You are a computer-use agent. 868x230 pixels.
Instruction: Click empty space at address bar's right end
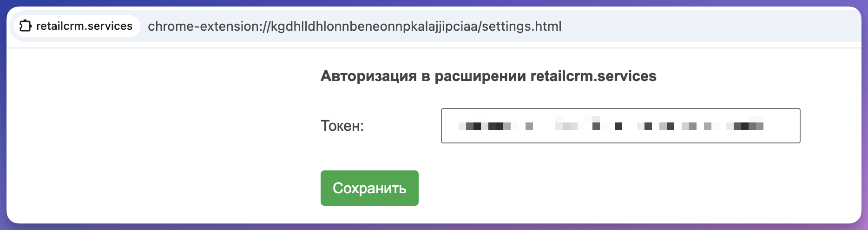pos(711,26)
